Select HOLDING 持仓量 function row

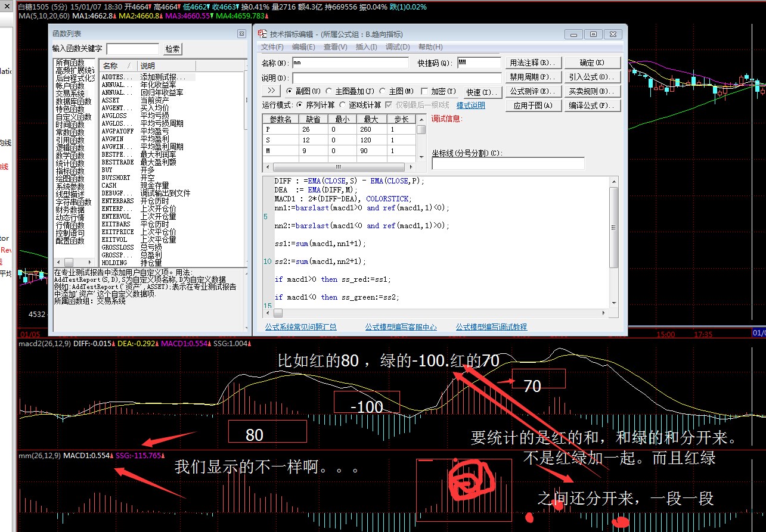point(147,263)
